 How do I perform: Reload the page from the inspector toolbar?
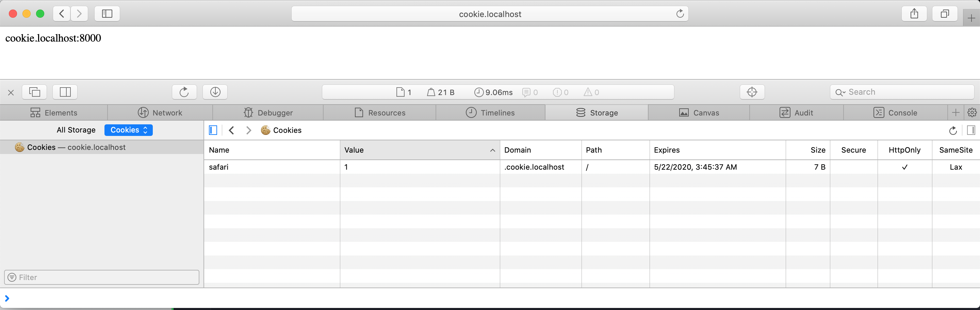tap(184, 92)
